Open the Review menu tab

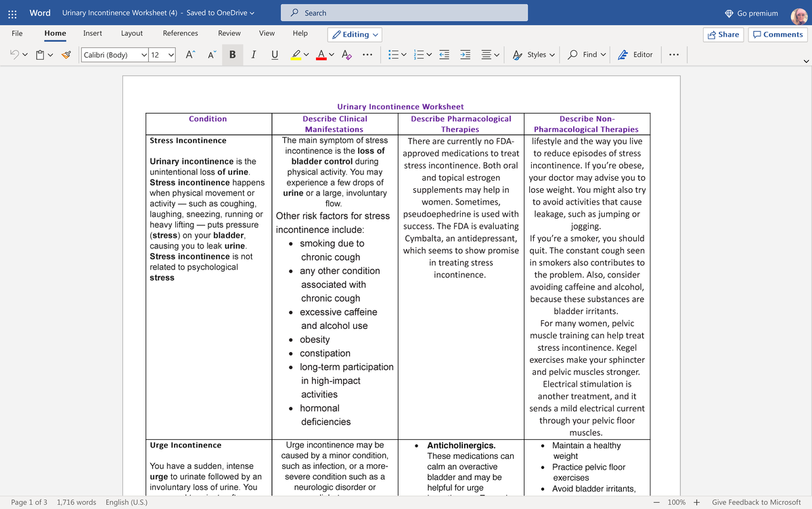229,32
